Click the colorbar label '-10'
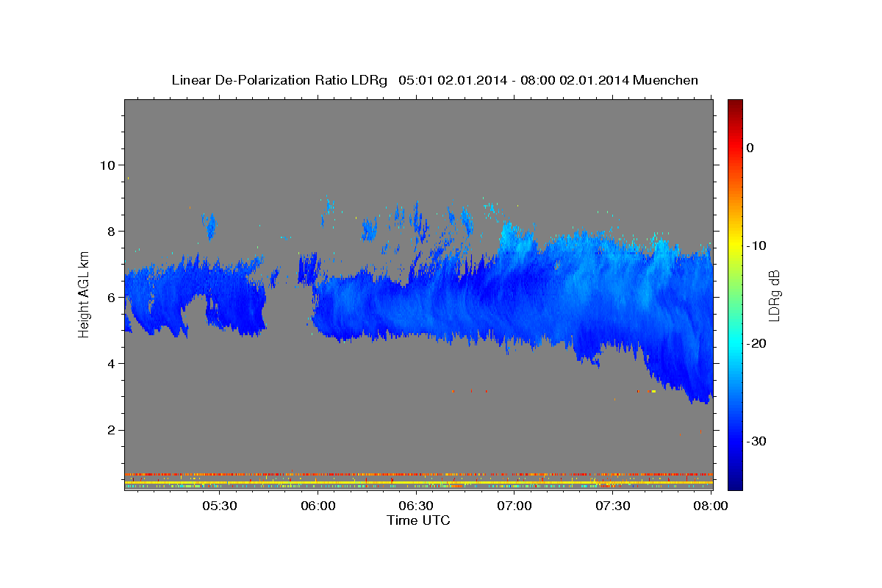Image resolution: width=882 pixels, height=588 pixels. click(x=756, y=245)
